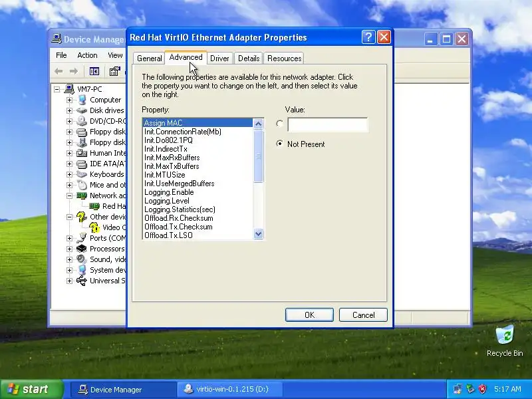Select the General tab
This screenshot has height=399, width=532.
pos(149,59)
